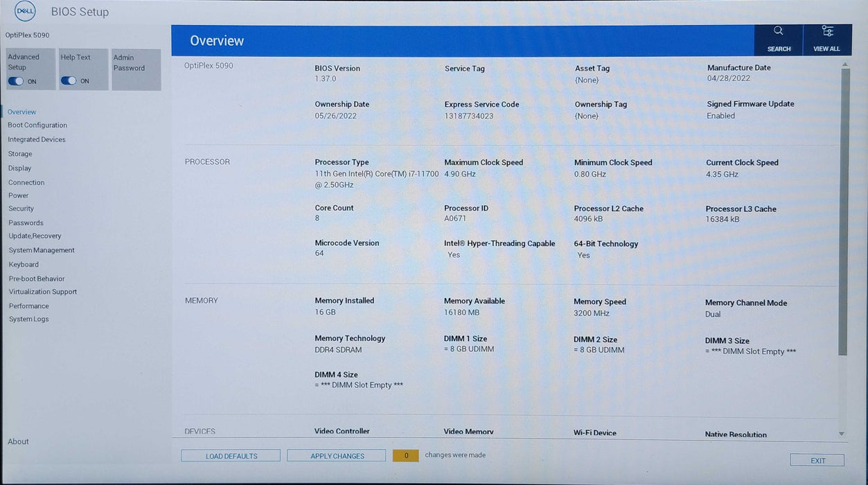Open Security settings
Viewport: 868px width, 485px height.
coord(21,209)
